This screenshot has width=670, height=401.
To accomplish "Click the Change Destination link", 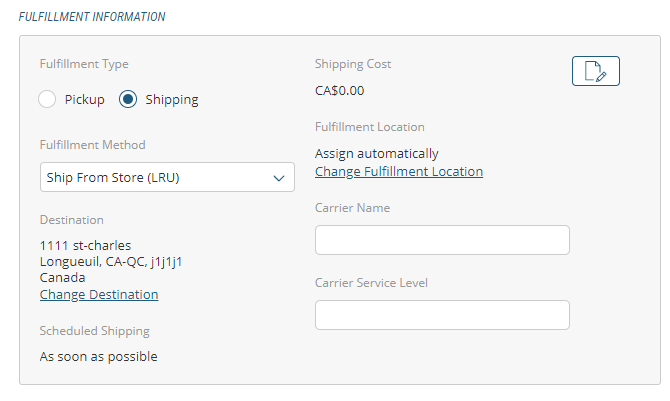I will (99, 294).
